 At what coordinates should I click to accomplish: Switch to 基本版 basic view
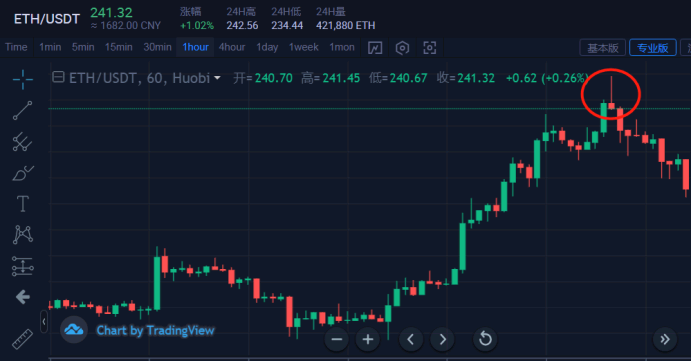pos(602,48)
